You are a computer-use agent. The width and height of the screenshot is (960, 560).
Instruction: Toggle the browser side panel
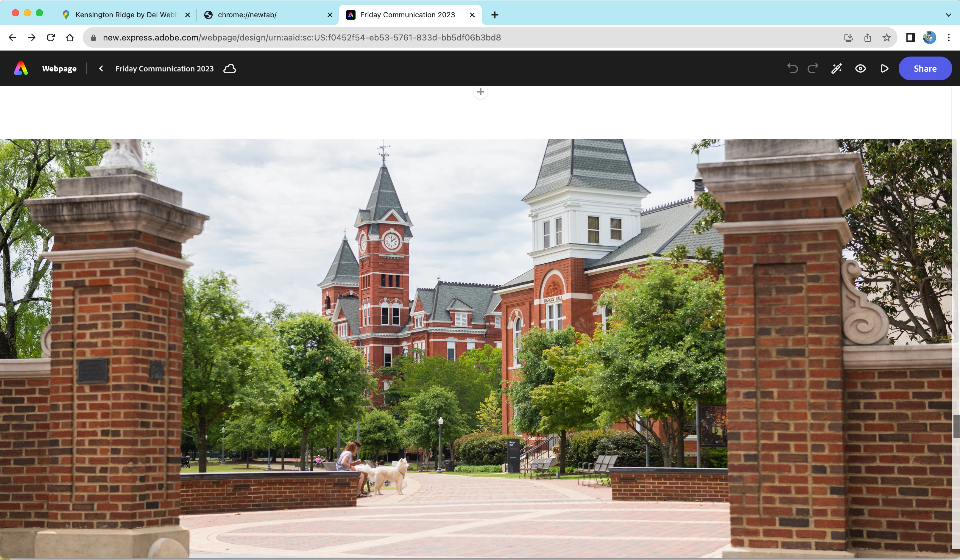click(x=910, y=37)
